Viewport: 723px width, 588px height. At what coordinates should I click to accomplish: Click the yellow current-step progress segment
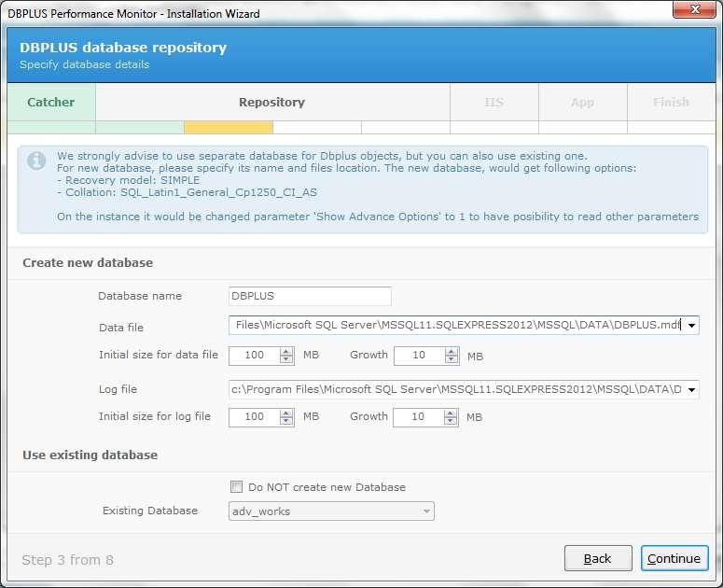tap(229, 127)
